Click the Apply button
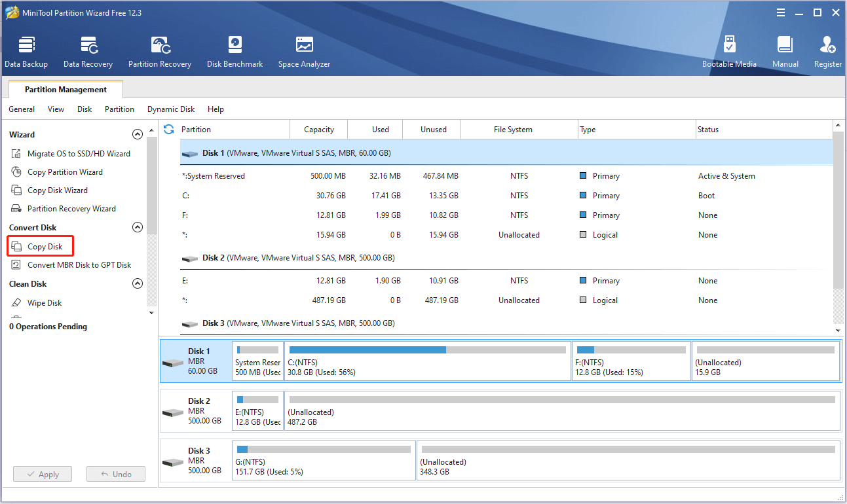 click(43, 475)
